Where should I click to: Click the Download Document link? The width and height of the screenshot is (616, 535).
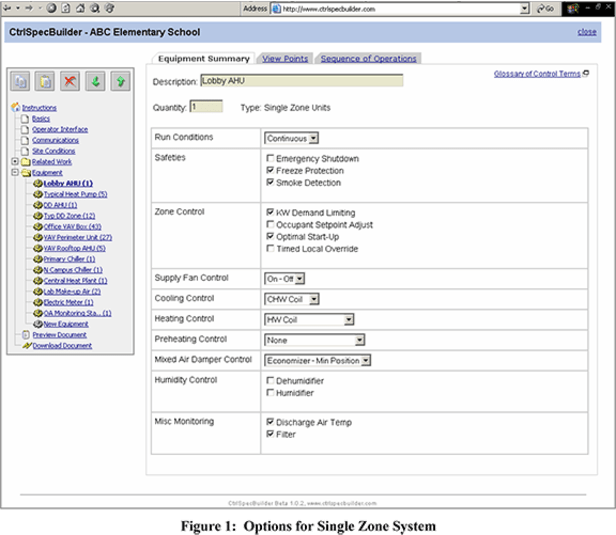click(x=61, y=346)
